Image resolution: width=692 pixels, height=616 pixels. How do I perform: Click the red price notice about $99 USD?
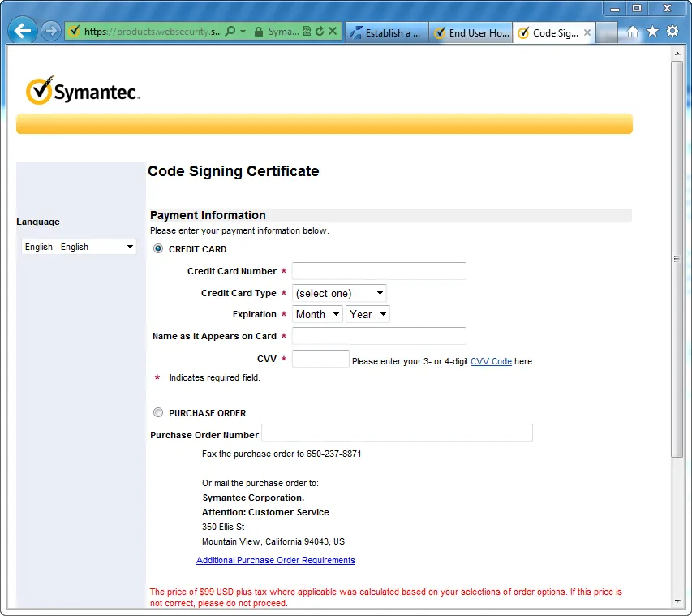[x=385, y=597]
